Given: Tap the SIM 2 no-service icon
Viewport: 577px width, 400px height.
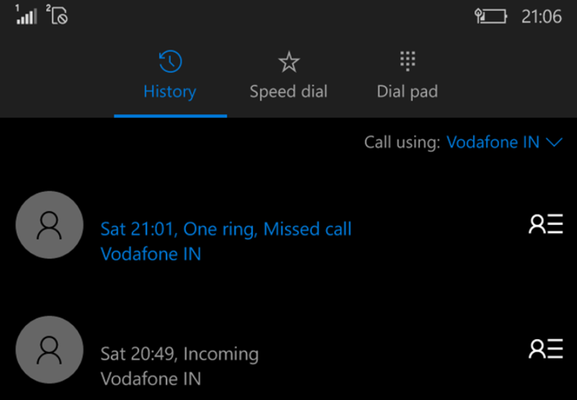Looking at the screenshot, I should point(57,15).
